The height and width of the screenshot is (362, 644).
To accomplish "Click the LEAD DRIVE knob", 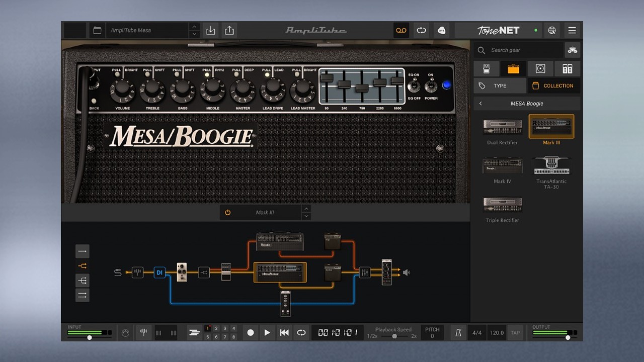I will pos(272,89).
